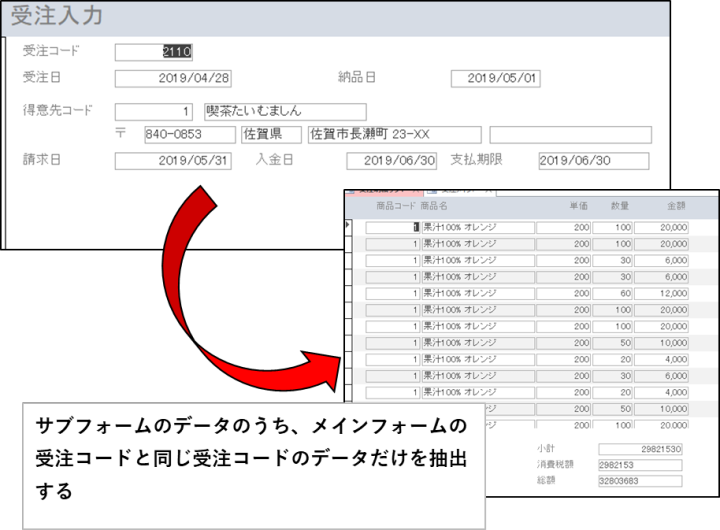Image resolution: width=720 pixels, height=530 pixels.
Task: Click the 受注日 field with 2019/04/28
Action: (x=173, y=78)
